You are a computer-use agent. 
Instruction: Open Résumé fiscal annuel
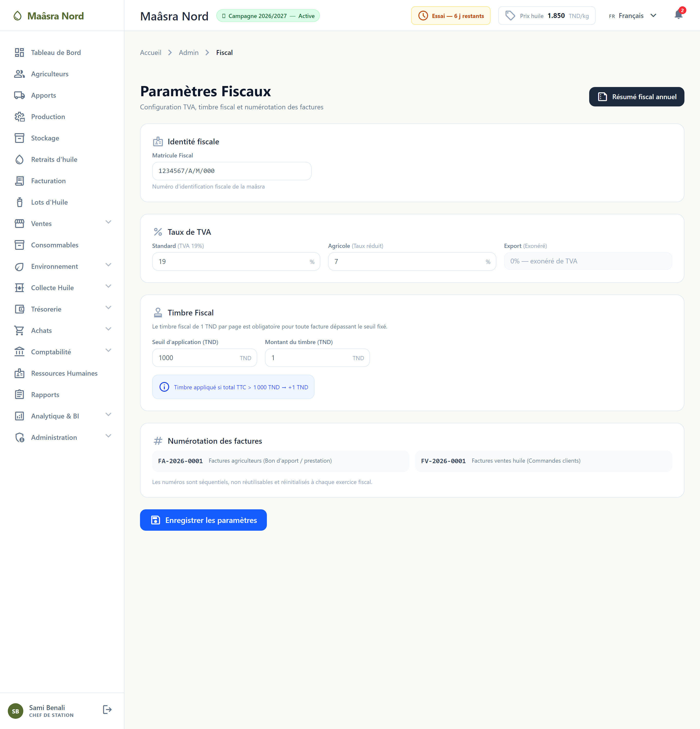click(636, 97)
